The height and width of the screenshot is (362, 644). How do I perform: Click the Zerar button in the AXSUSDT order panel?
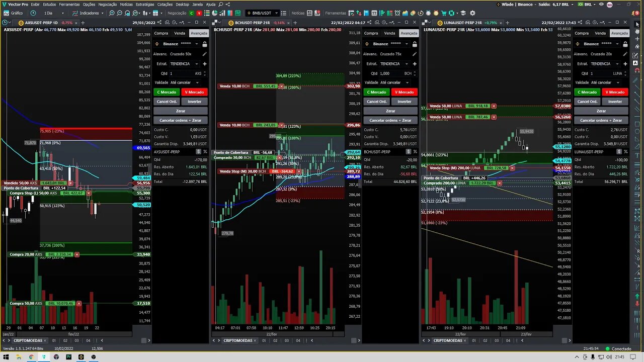coord(181,111)
